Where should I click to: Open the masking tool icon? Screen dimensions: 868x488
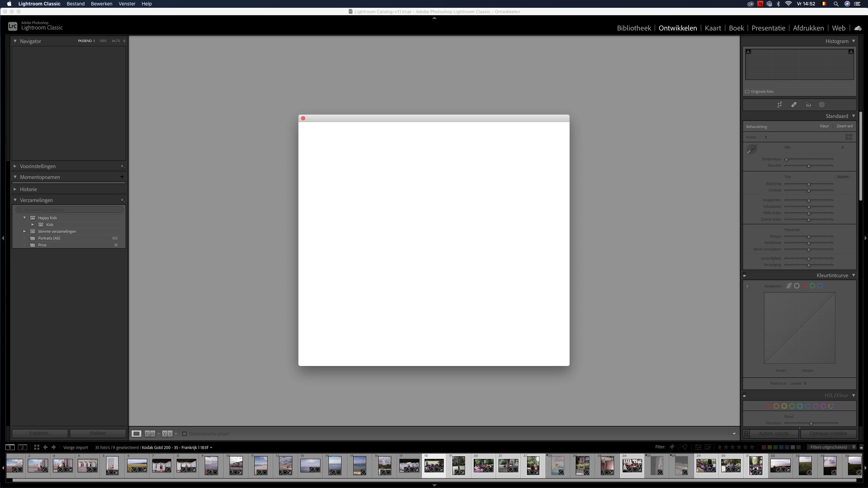(x=822, y=105)
